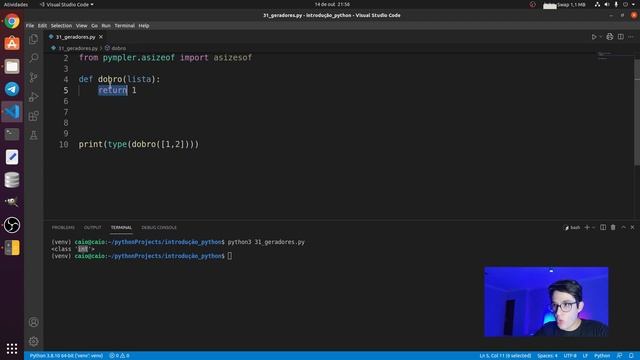The image size is (640, 360).
Task: Click the 31_geradores.py breadcrumb
Action: click(x=78, y=48)
